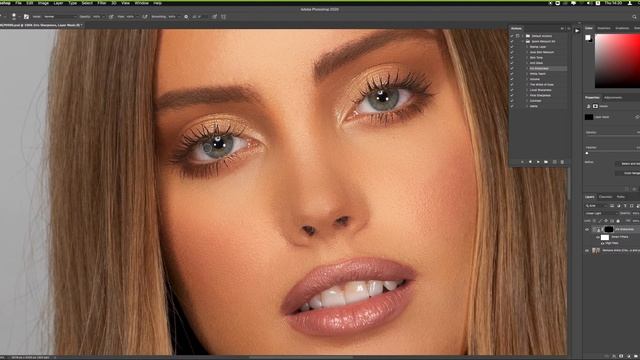Open the Flow value dropdown
Screen dimensions: 640x360
[137, 17]
